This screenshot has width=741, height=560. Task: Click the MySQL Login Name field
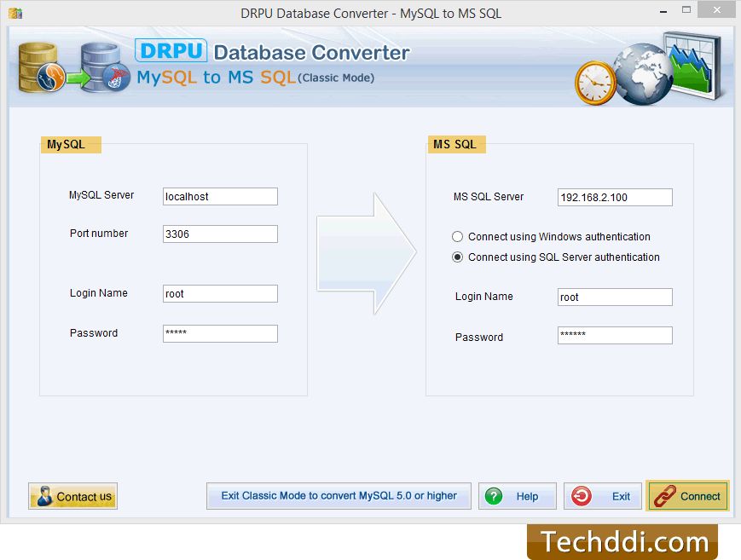tap(220, 294)
